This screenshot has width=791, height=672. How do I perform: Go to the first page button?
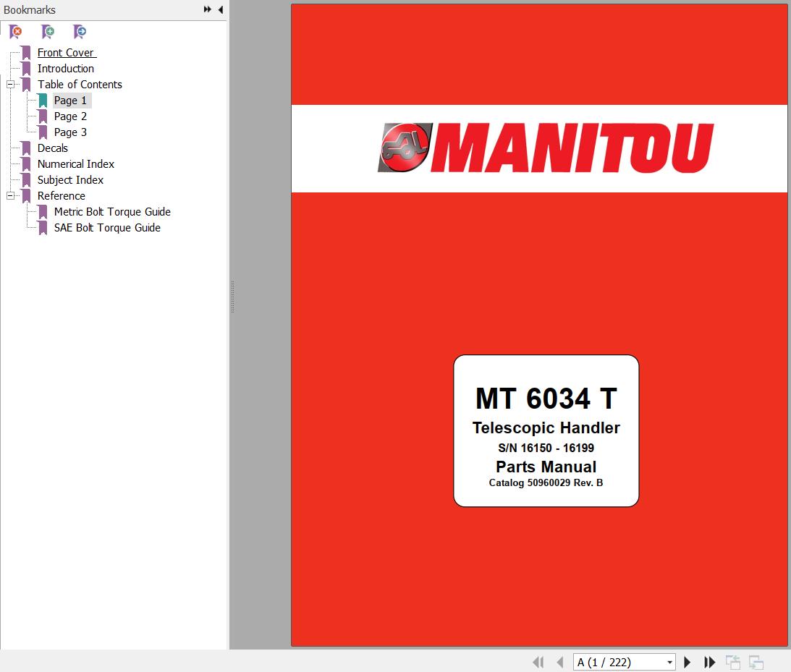[538, 662]
